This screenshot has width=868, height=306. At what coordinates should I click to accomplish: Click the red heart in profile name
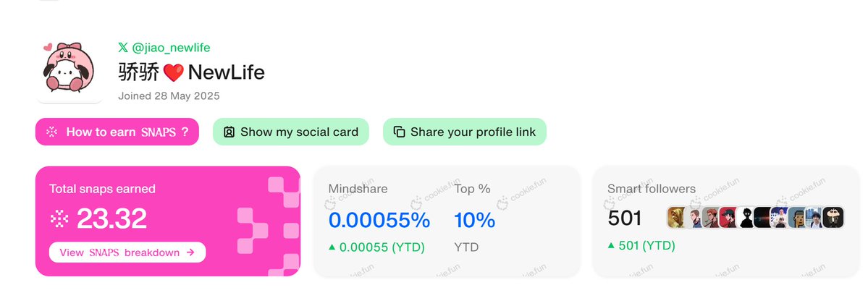(173, 72)
